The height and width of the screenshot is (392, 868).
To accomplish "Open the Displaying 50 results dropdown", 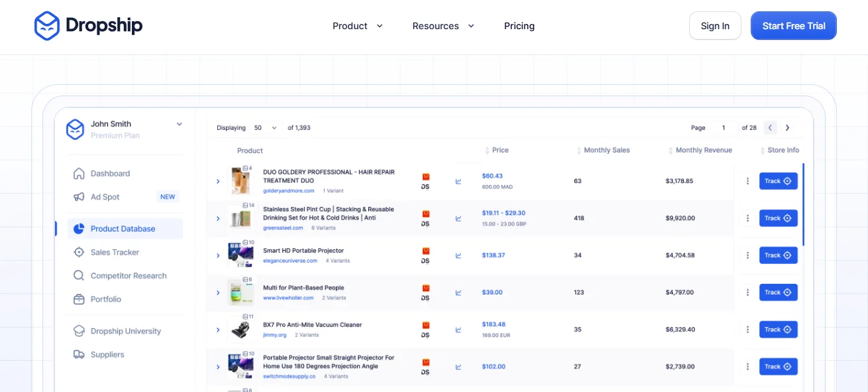I will 262,127.
